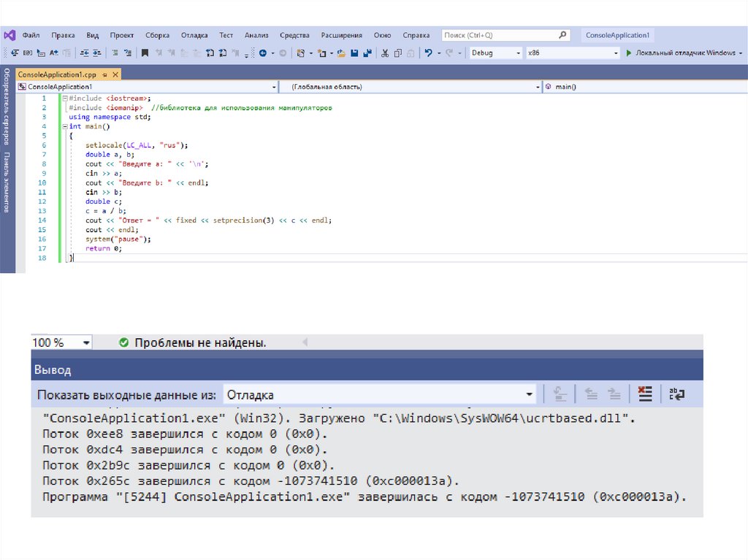Click the Проблемы не найдены status indicator
This screenshot has width=748, height=560.
coord(192,342)
